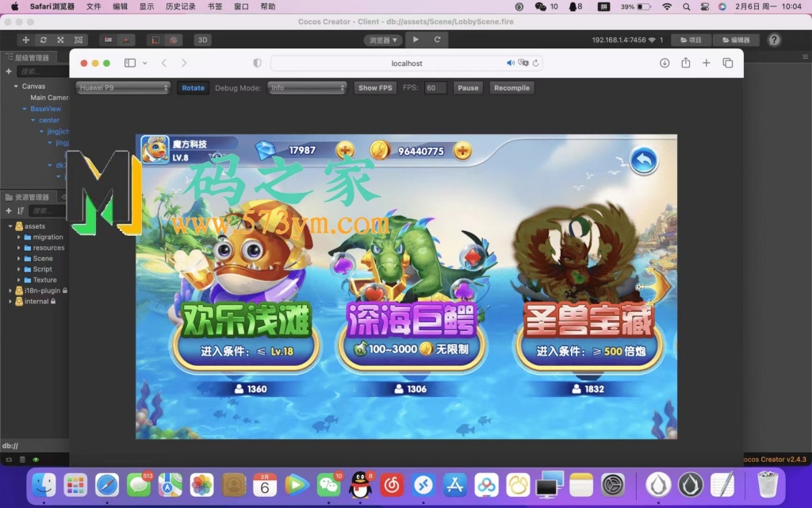Click the player avatar in game lobby

[x=155, y=150]
